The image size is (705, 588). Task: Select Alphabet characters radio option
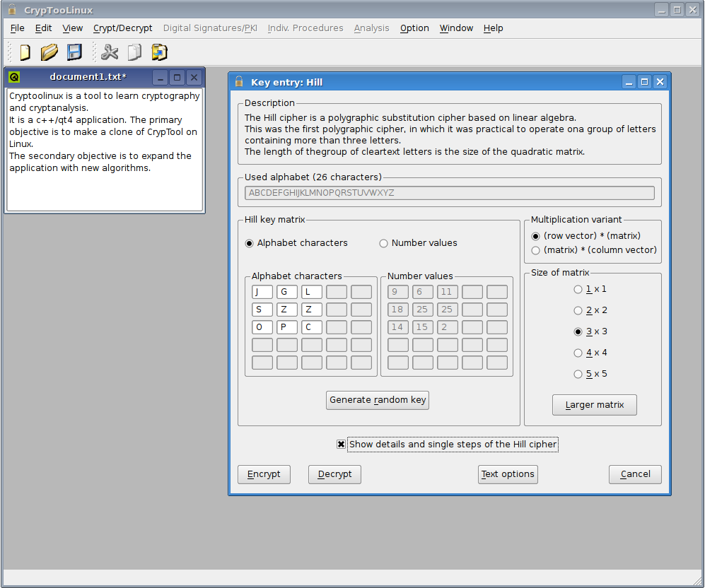[x=296, y=243]
